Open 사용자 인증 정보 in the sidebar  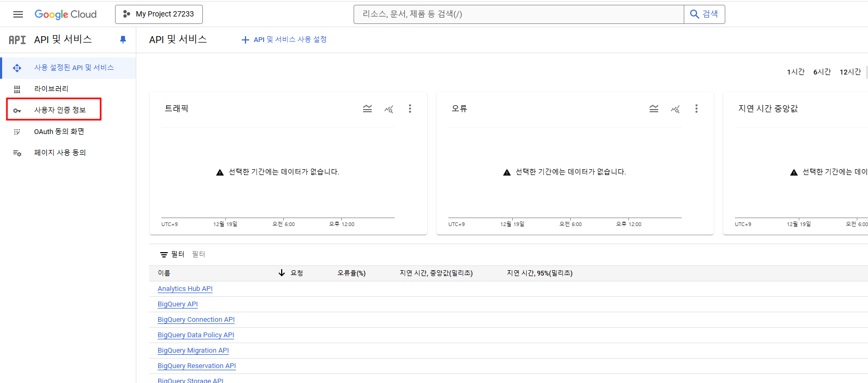tap(68, 110)
